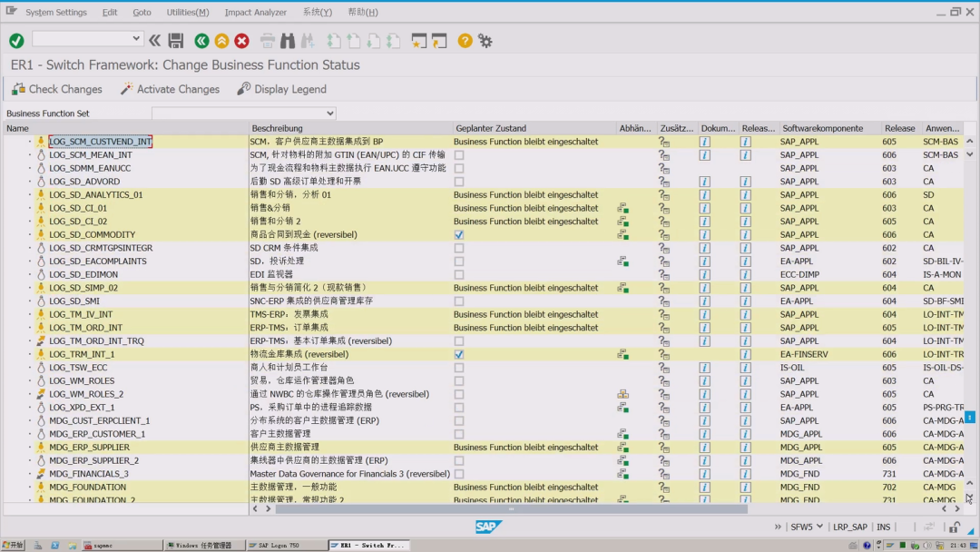The height and width of the screenshot is (552, 980).
Task: Check the LOG_SDMM_EANUCC checkbox
Action: coord(459,169)
